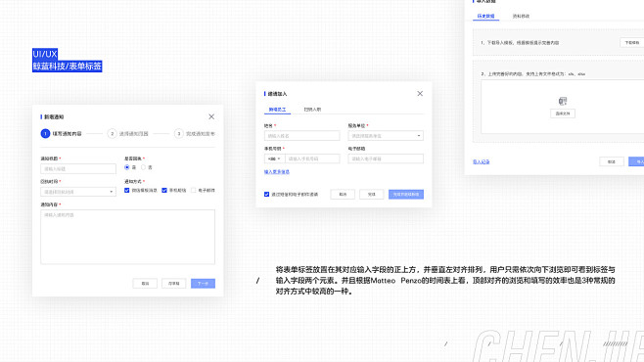
Task: Click the white cancel button in import dialog
Action: tap(612, 161)
